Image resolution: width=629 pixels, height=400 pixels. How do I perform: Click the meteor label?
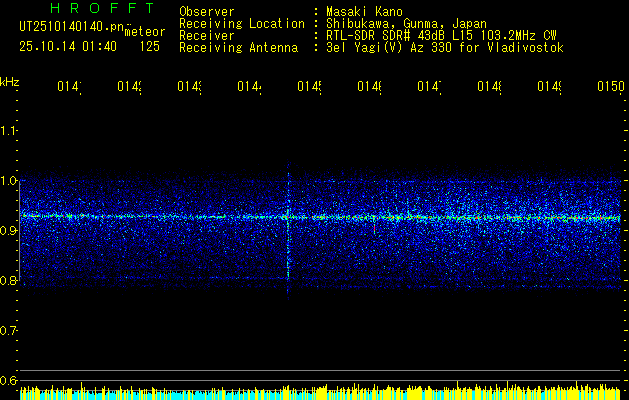(x=145, y=32)
